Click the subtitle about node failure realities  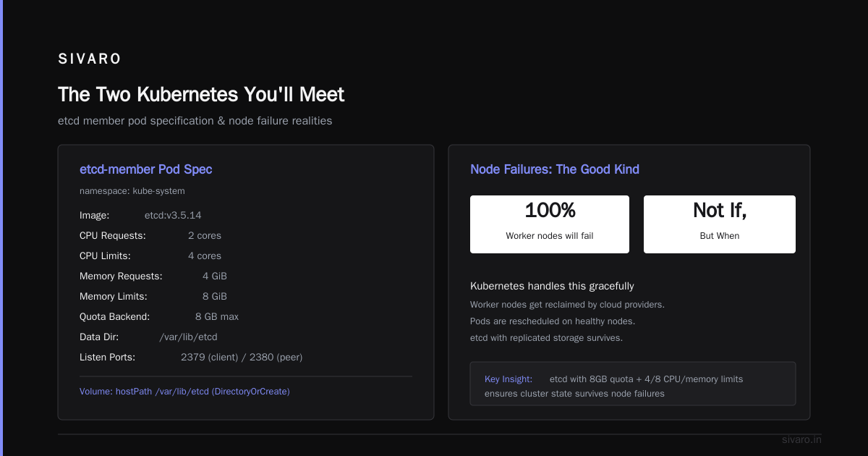click(x=195, y=121)
